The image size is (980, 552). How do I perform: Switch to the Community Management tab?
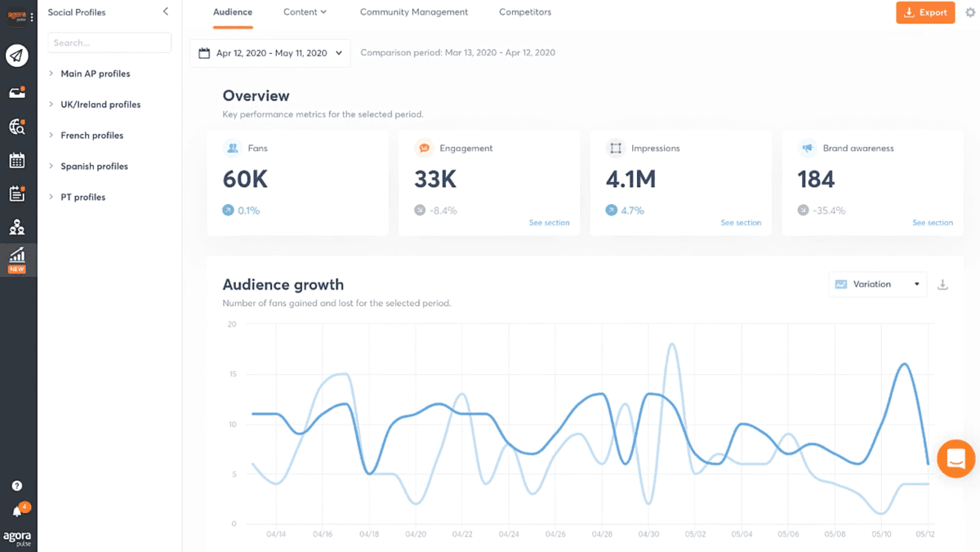click(x=414, y=12)
